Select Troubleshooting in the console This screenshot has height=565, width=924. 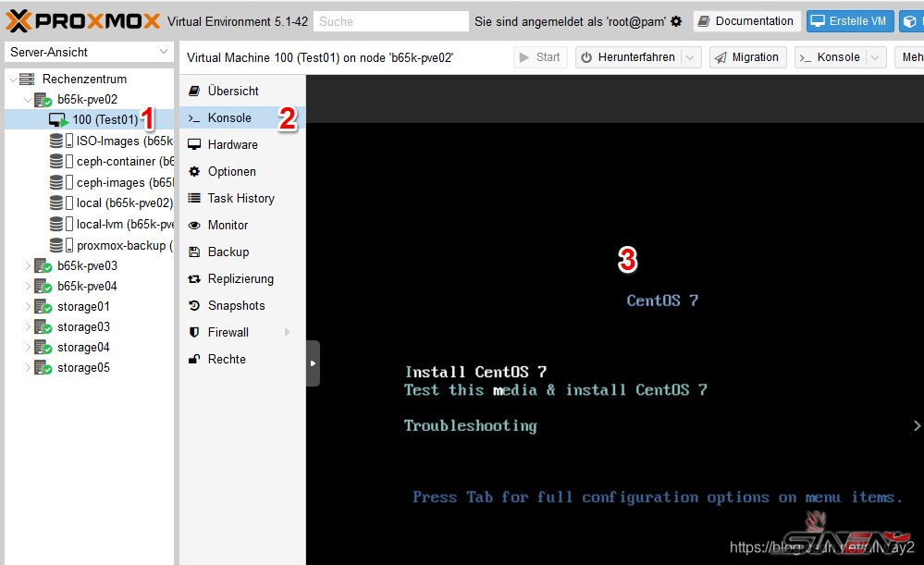tap(470, 426)
